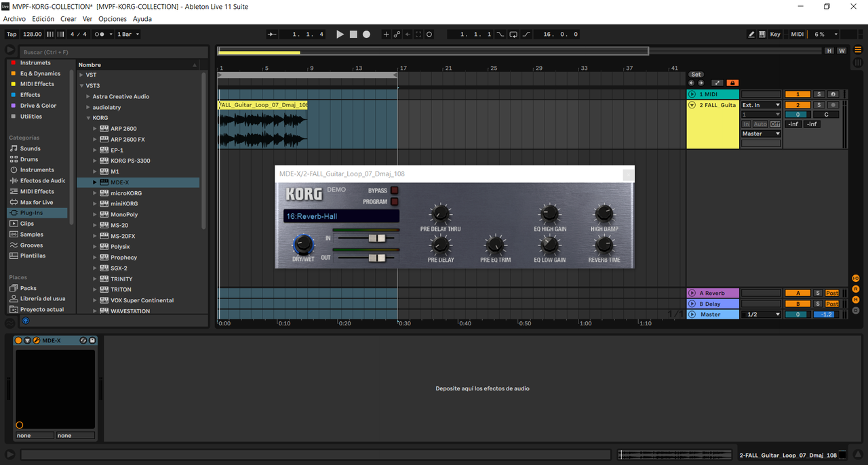
Task: Enable Draw Mode pencil icon
Action: click(751, 34)
